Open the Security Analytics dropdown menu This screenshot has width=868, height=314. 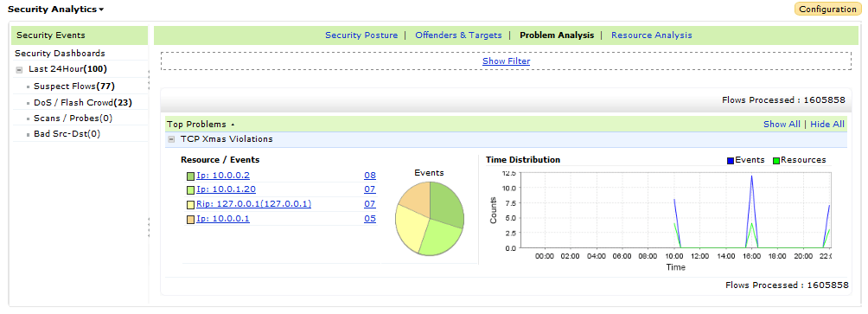pos(56,10)
